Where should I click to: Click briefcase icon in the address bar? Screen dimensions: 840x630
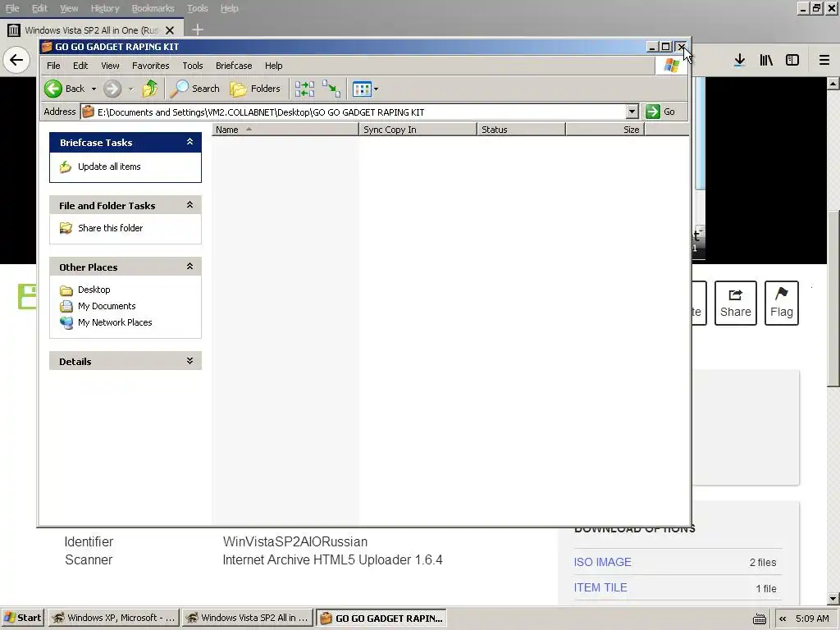88,112
